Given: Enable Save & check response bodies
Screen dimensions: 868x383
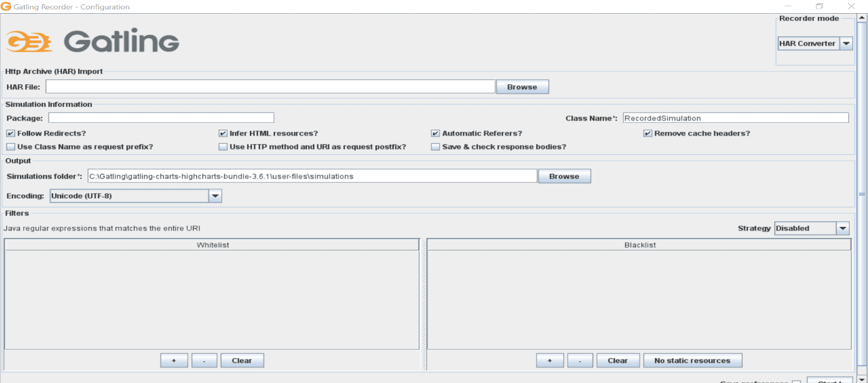Looking at the screenshot, I should [436, 147].
